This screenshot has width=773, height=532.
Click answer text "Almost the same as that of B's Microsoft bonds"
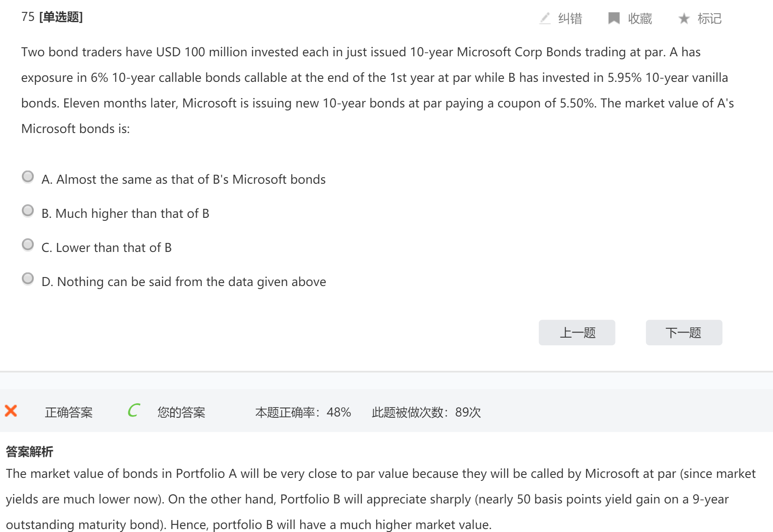click(191, 179)
